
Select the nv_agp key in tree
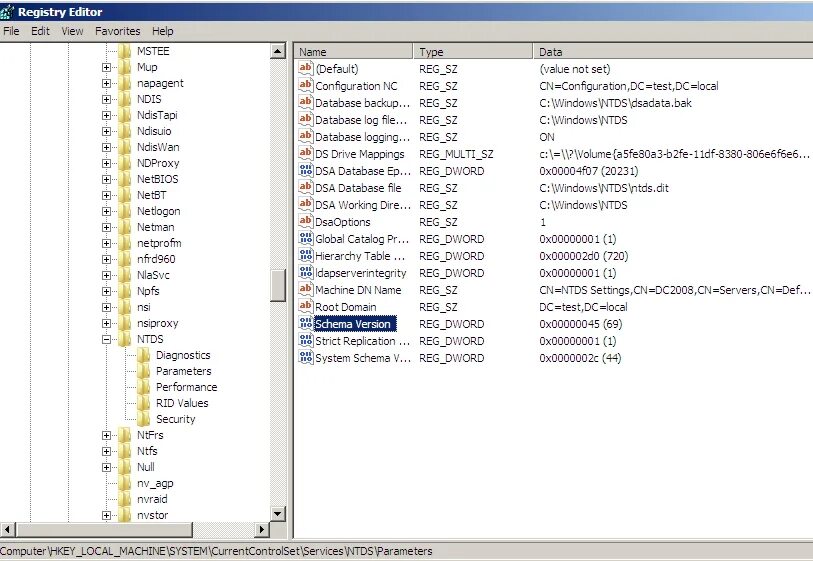point(155,483)
